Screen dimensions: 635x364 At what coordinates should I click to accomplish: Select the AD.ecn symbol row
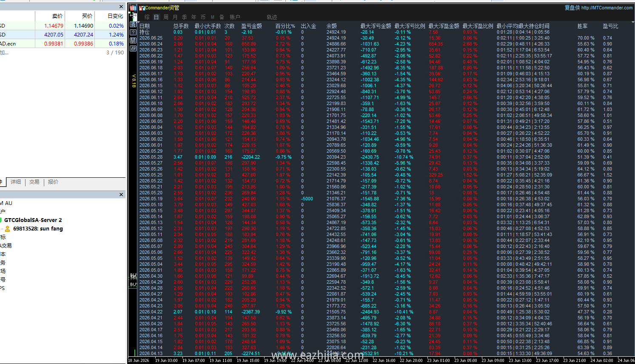[63, 44]
